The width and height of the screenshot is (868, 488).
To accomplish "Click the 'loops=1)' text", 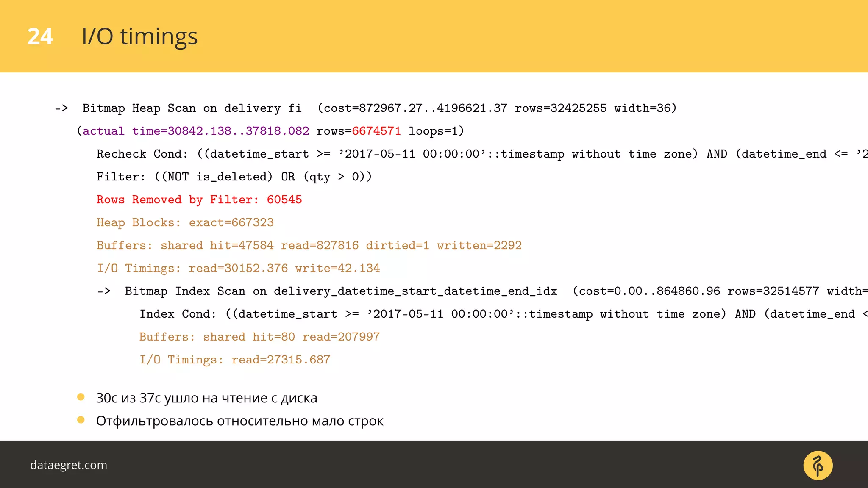I will pyautogui.click(x=437, y=131).
